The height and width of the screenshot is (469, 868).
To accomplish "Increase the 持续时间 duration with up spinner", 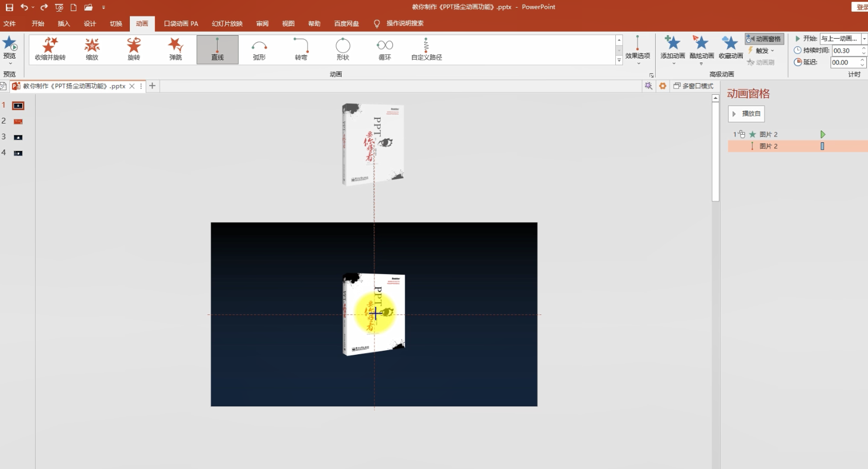I will [x=863, y=48].
